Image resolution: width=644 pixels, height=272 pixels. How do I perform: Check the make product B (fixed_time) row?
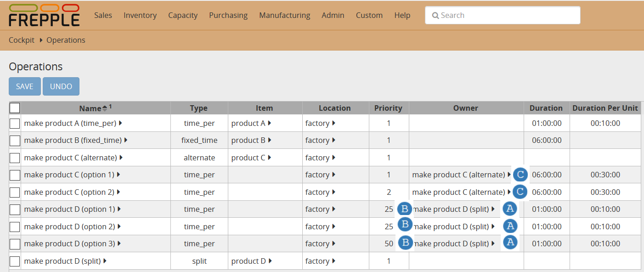click(15, 141)
